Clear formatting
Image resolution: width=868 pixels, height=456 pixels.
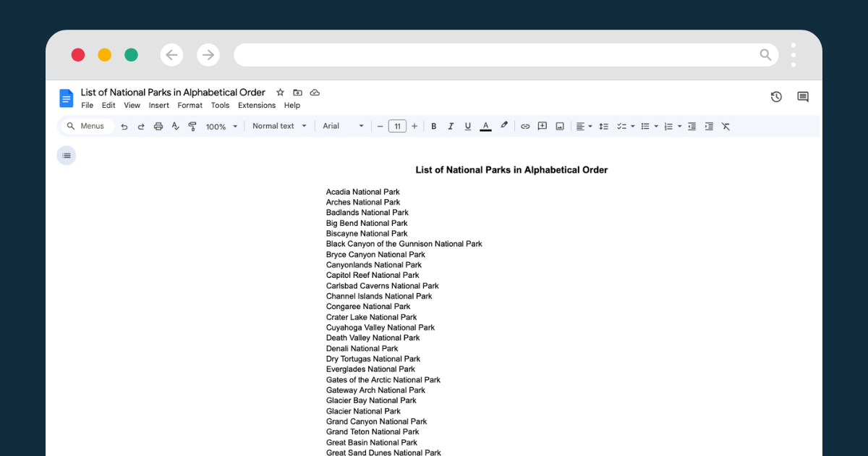click(726, 127)
